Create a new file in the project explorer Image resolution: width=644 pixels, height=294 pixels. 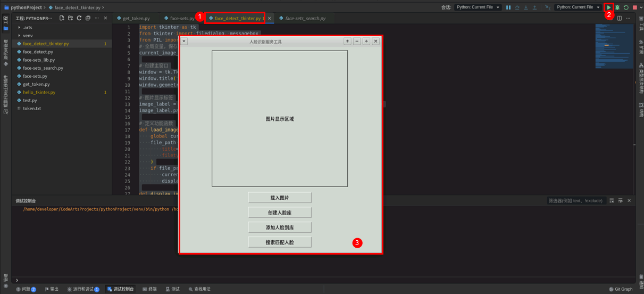click(62, 18)
